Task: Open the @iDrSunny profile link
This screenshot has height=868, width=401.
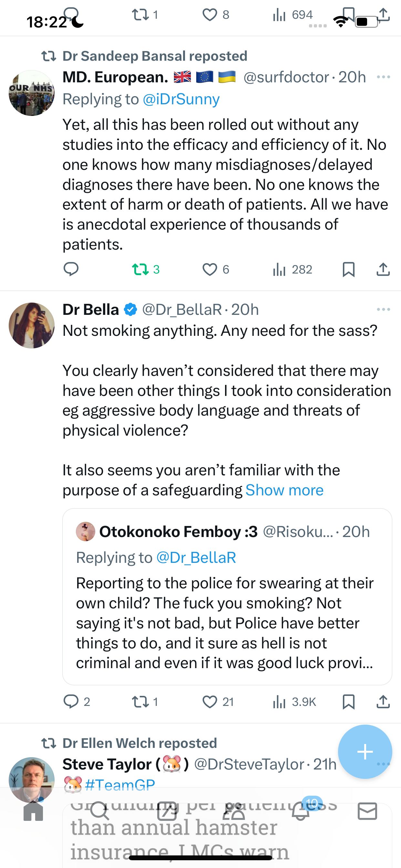Action: (x=181, y=99)
